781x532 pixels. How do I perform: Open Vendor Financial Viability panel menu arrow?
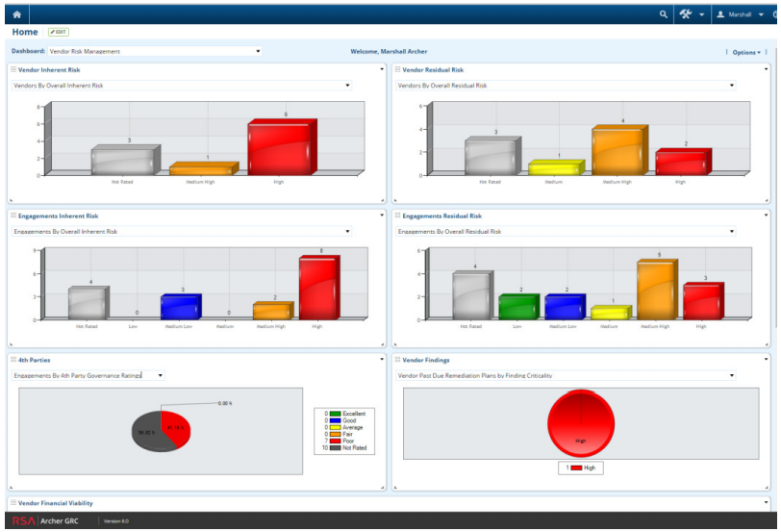point(766,502)
